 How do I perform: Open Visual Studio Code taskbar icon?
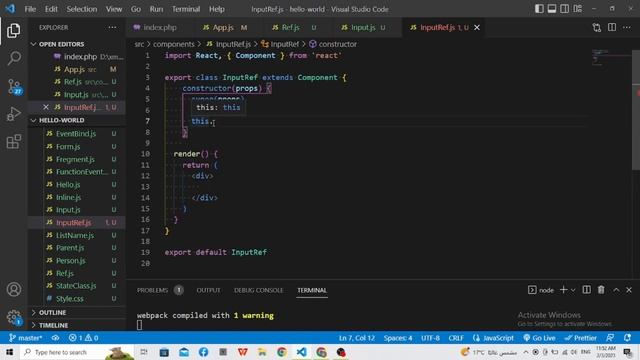pos(302,352)
